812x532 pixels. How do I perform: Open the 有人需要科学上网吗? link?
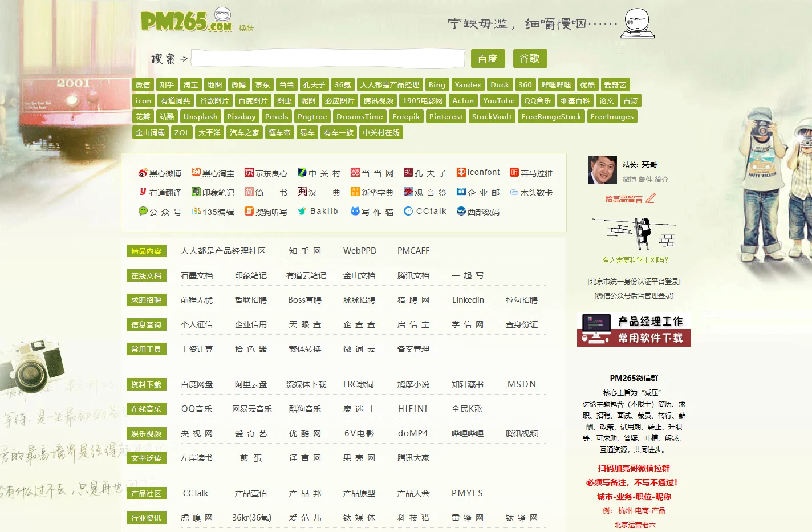[635, 260]
